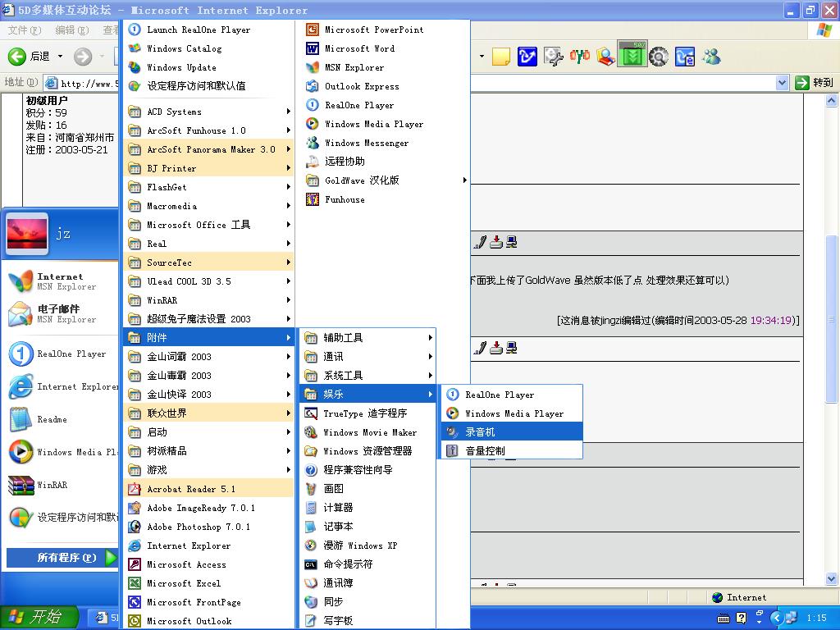Open 记事本 Notepad
This screenshot has width=840, height=630.
[x=367, y=526]
